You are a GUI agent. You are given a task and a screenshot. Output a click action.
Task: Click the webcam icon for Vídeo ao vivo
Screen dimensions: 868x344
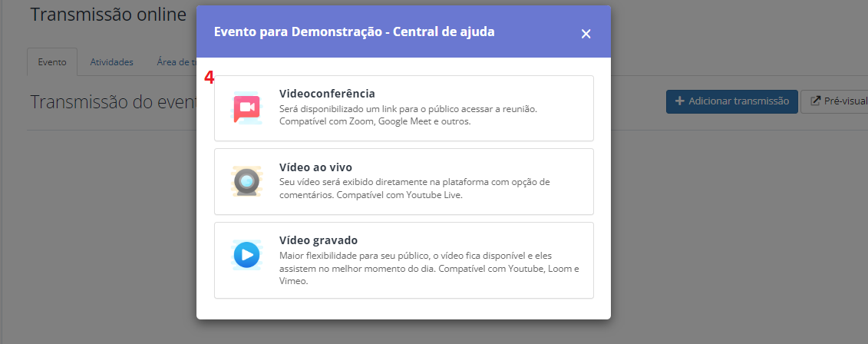pyautogui.click(x=247, y=182)
